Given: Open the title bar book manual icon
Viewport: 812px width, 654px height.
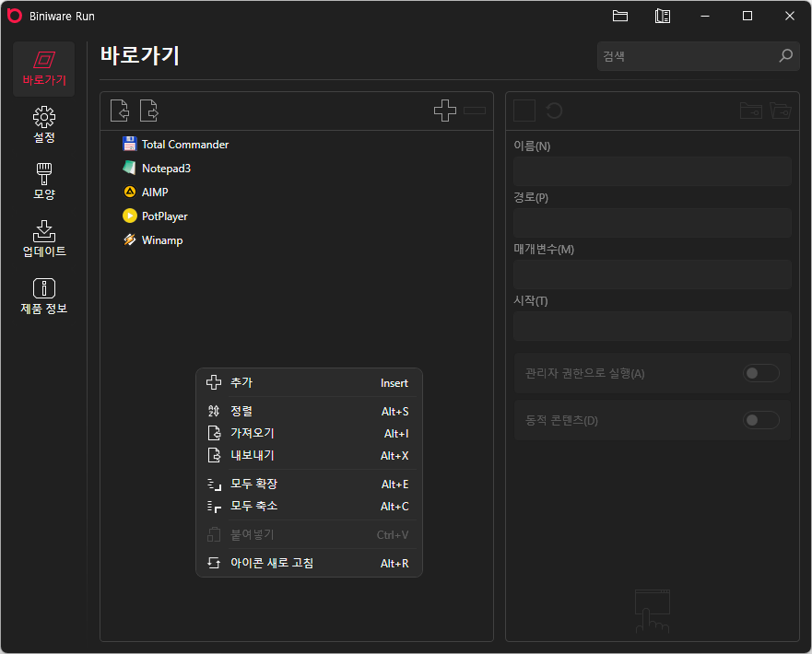Looking at the screenshot, I should tap(663, 16).
